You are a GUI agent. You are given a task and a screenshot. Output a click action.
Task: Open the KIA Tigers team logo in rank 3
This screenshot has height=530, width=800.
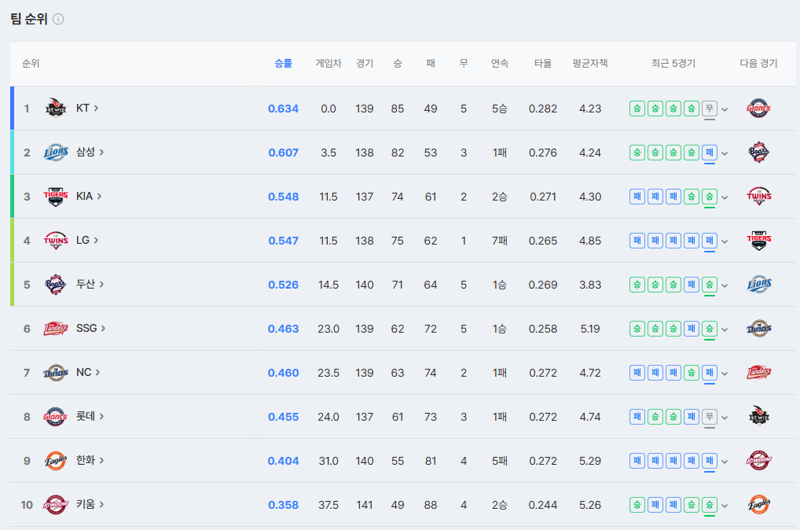pos(56,196)
